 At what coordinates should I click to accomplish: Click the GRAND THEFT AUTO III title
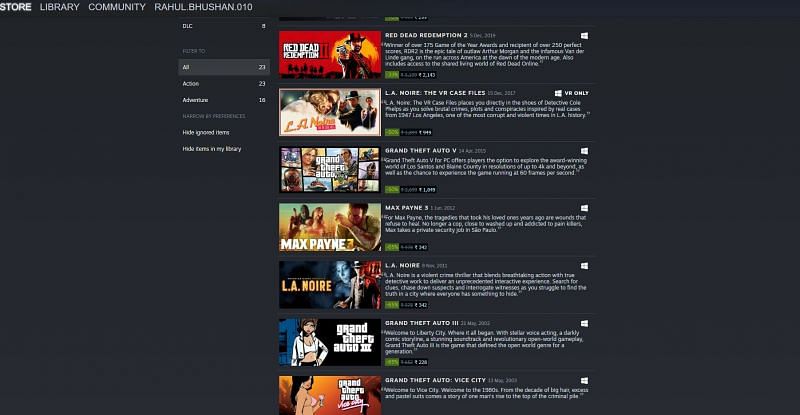[x=421, y=323]
